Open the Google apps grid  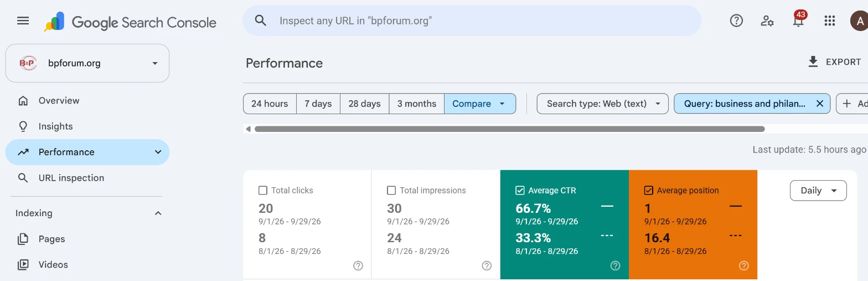pyautogui.click(x=829, y=21)
